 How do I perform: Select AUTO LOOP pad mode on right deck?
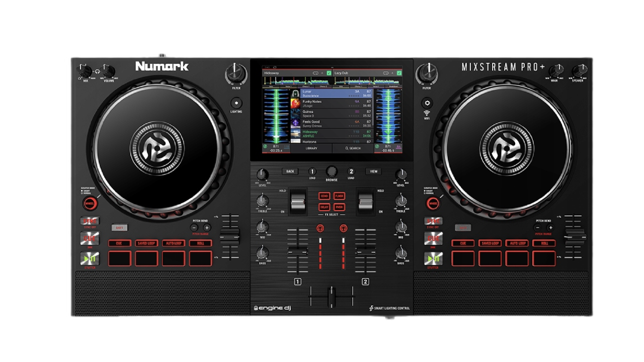517,243
